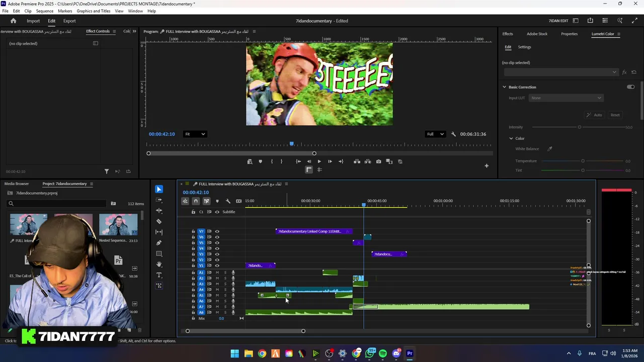
Task: Select the Pen tool
Action: (x=159, y=243)
